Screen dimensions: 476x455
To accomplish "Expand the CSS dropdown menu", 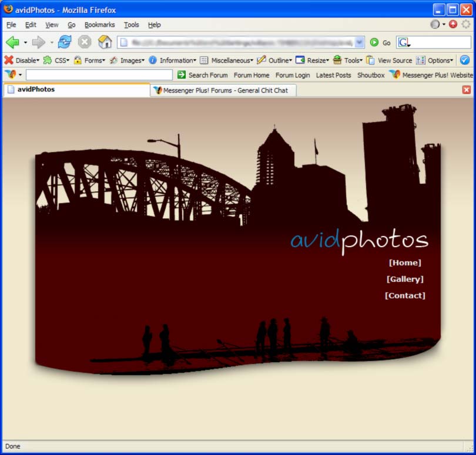I will point(56,60).
